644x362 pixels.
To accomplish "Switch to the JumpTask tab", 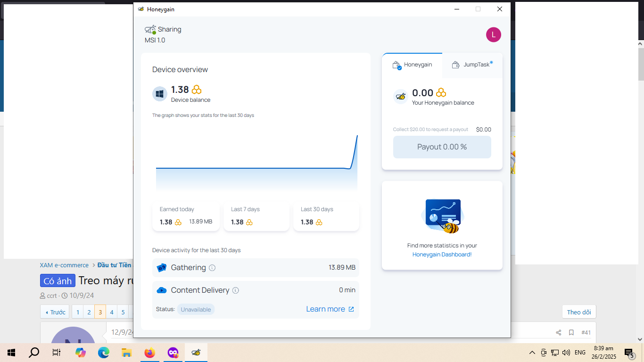I will (x=472, y=65).
